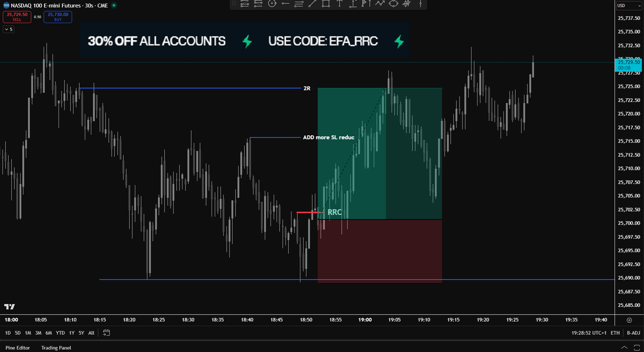Select the Text drawing tool
The width and height of the screenshot is (644, 352).
pos(340,4)
